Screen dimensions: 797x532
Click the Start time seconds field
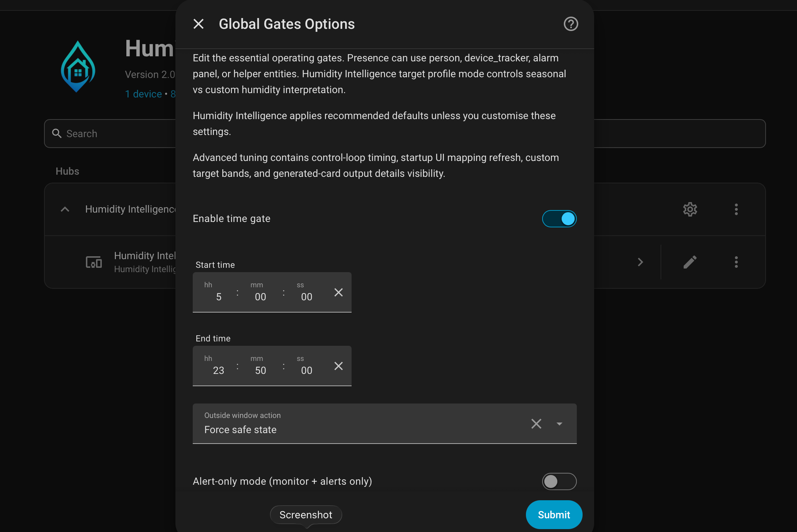(x=306, y=292)
